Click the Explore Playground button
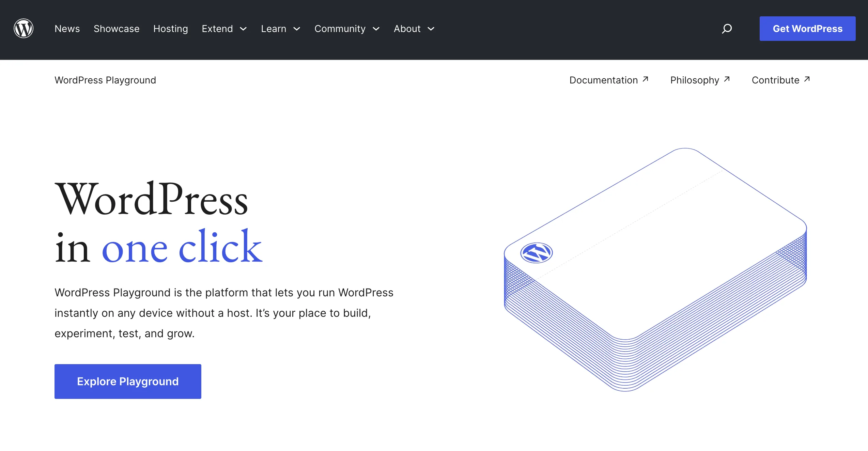The height and width of the screenshot is (451, 868). [128, 381]
